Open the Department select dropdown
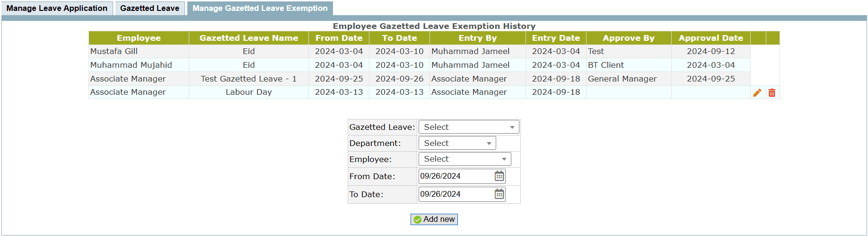 [x=457, y=143]
